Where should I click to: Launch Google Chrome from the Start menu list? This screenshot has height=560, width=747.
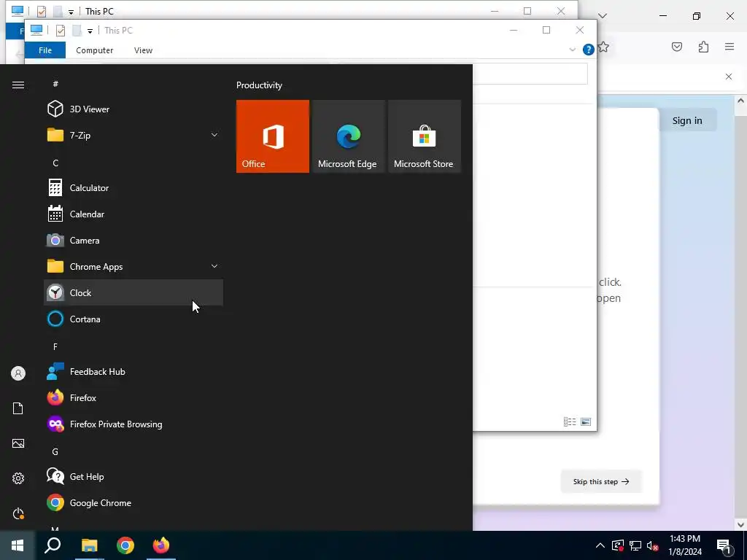pyautogui.click(x=133, y=503)
